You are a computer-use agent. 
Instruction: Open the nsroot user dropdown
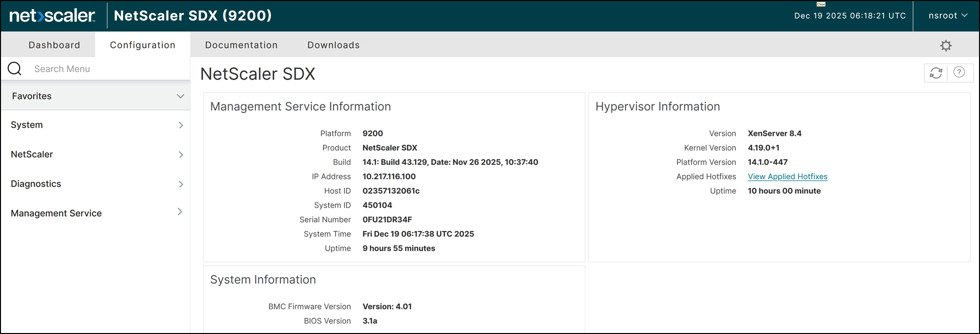[948, 16]
